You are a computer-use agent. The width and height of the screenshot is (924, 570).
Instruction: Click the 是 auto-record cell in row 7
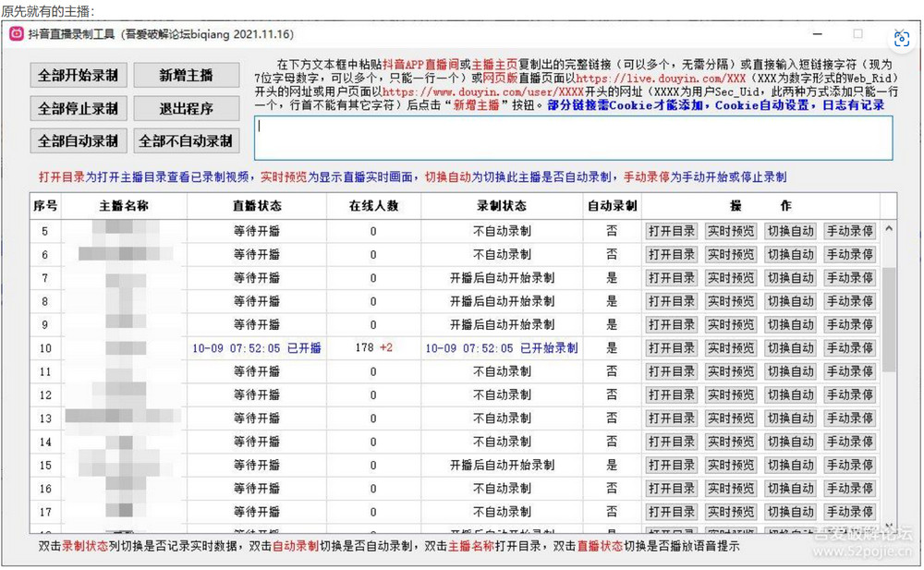(613, 278)
